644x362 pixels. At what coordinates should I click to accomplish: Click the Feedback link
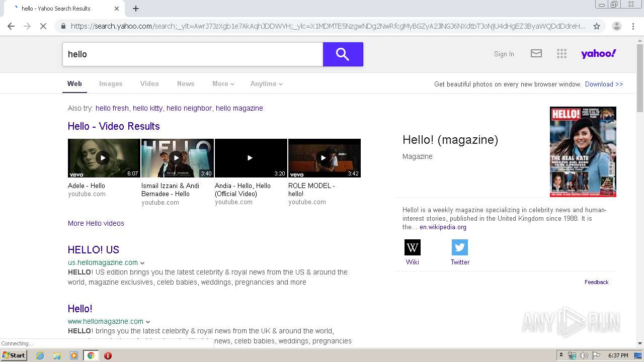597,282
